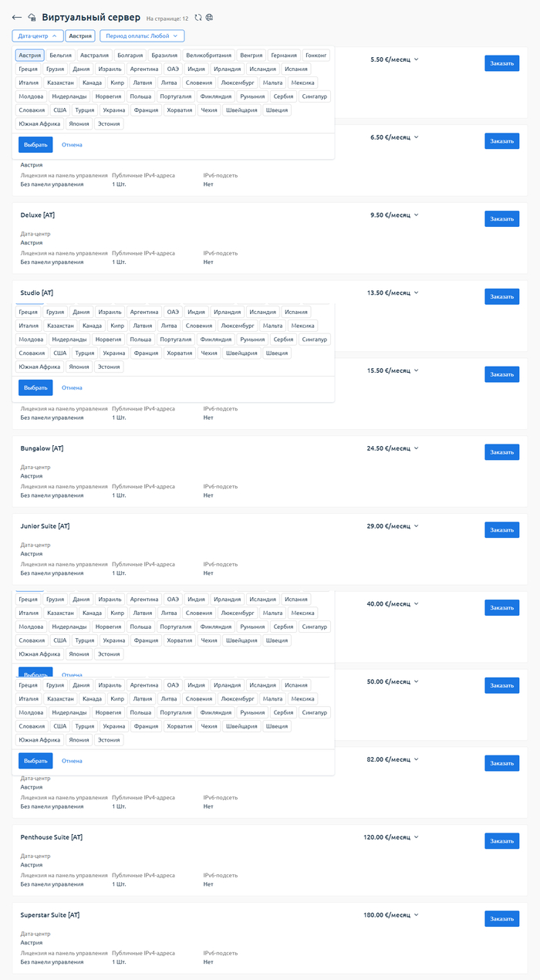Click the back arrow icon
The width and height of the screenshot is (540, 980).
[x=17, y=18]
